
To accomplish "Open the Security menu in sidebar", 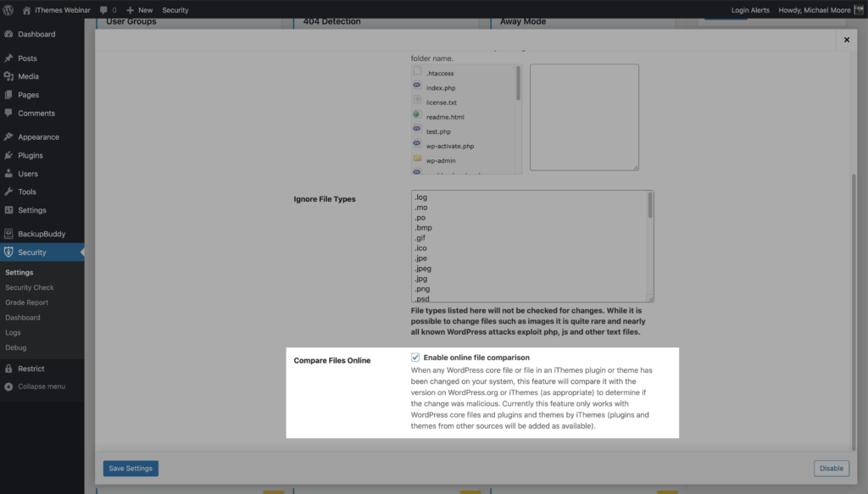I will (42, 253).
